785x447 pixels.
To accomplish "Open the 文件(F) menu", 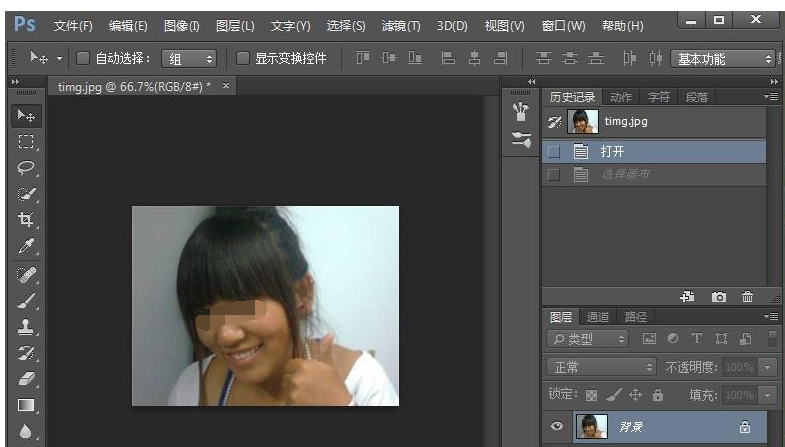I will tap(73, 26).
